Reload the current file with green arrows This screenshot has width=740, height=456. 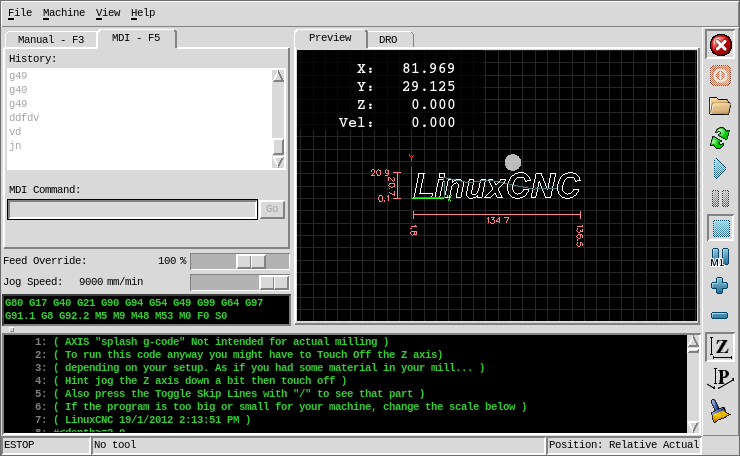720,138
